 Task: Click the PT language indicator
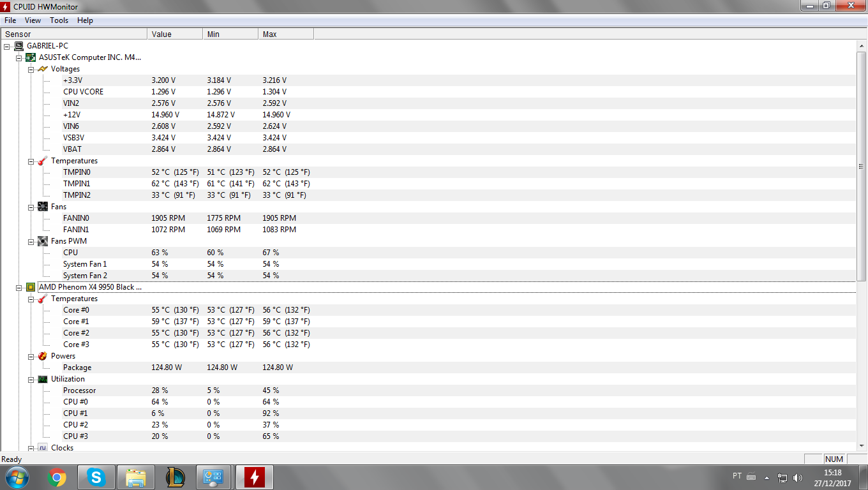(737, 476)
